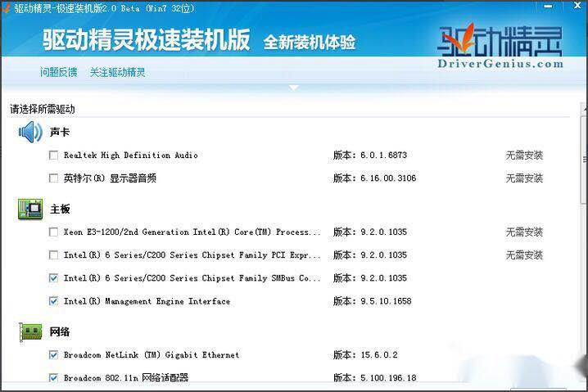Select the 网络 category heading

pos(60,332)
